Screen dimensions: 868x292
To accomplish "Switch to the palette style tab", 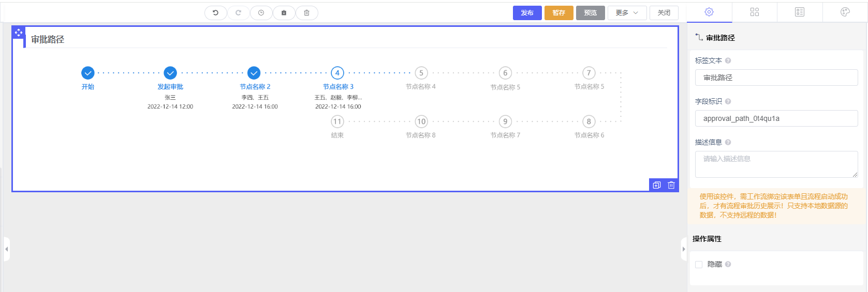I will [x=845, y=12].
